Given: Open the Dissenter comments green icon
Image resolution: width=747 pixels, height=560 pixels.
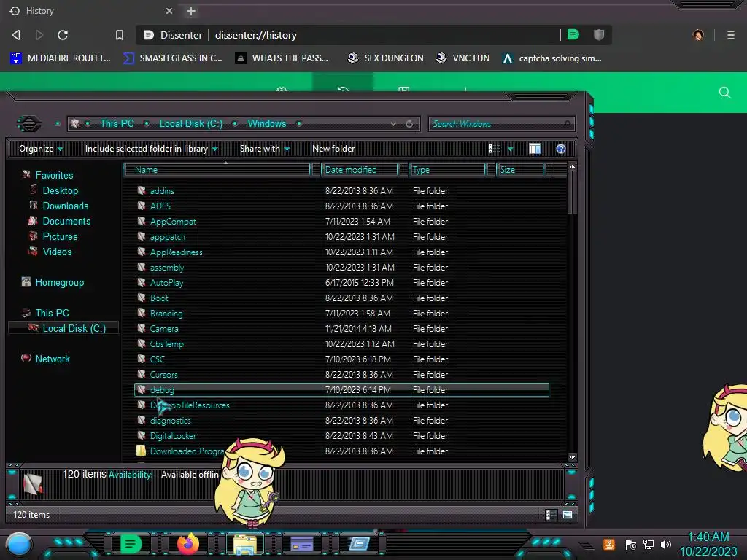Looking at the screenshot, I should pos(573,34).
